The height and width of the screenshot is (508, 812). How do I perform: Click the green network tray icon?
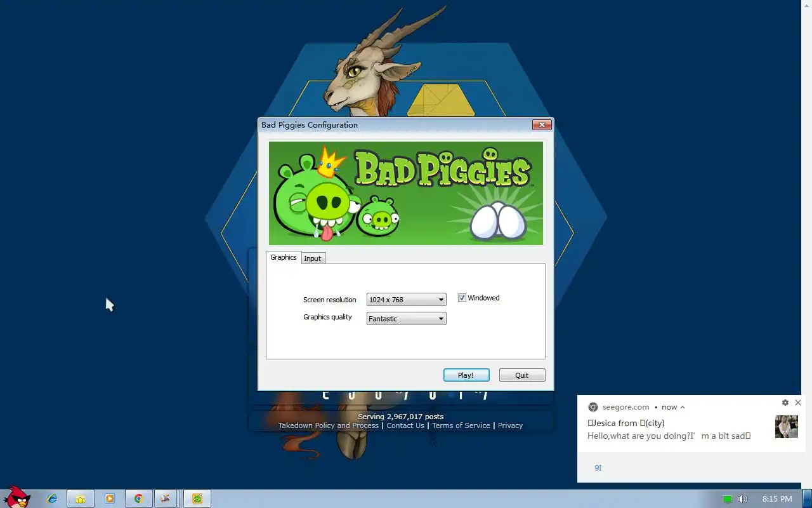point(728,499)
